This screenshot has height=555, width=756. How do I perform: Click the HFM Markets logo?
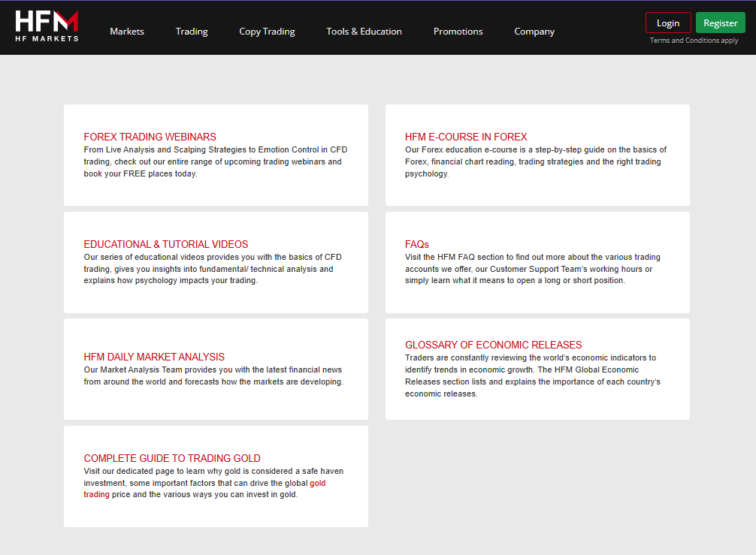47,26
